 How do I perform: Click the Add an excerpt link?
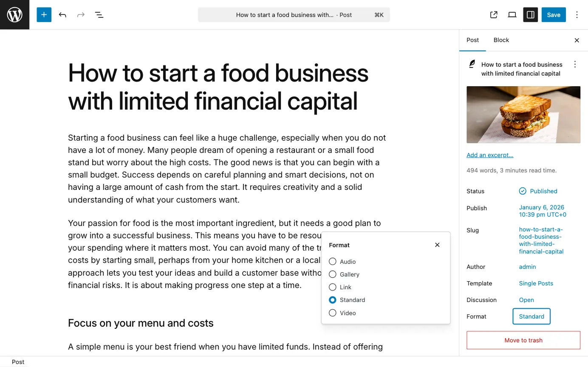coord(490,155)
